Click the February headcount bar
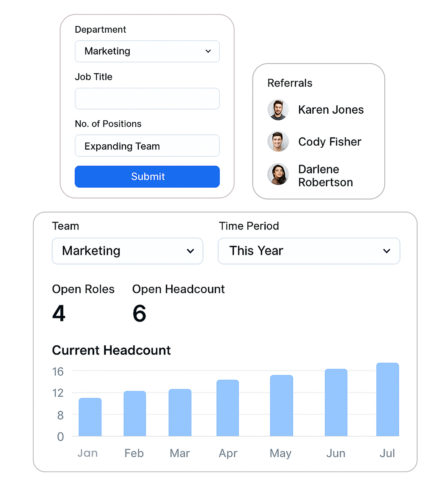Image resolution: width=448 pixels, height=485 pixels. (x=135, y=414)
